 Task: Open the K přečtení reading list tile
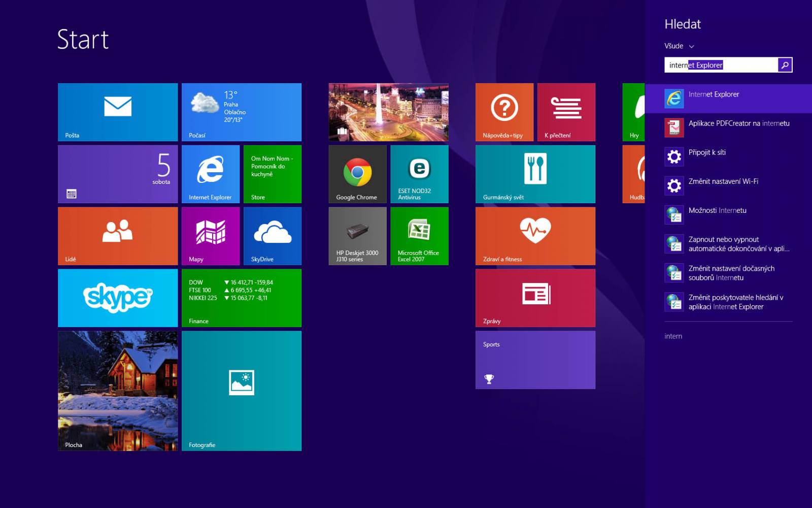pos(566,112)
